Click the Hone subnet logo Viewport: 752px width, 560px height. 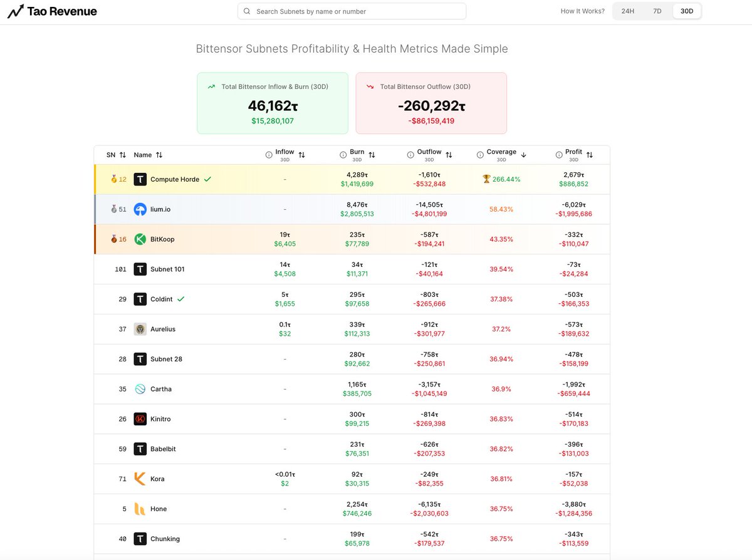point(140,509)
